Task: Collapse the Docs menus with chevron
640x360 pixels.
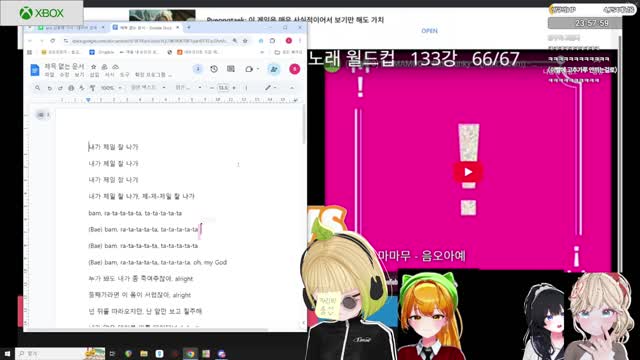Action: pos(292,88)
